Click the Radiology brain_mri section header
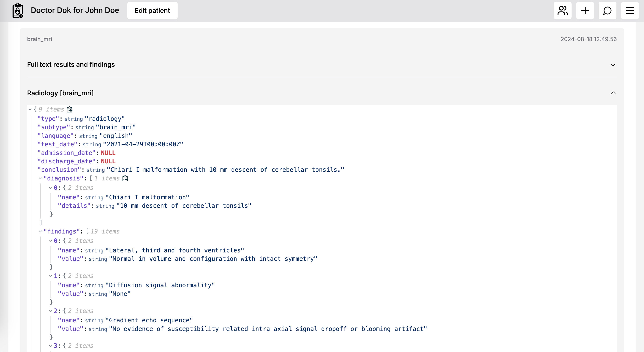 tap(322, 93)
